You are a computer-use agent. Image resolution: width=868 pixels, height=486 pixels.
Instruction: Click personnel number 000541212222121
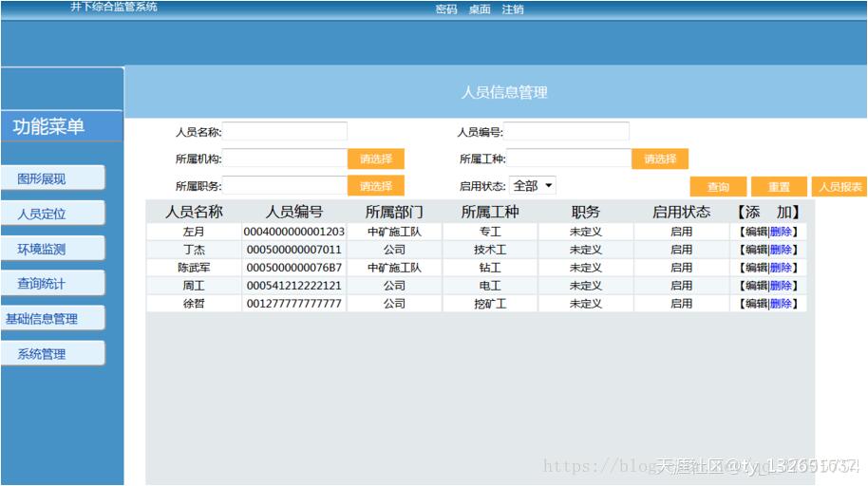294,286
